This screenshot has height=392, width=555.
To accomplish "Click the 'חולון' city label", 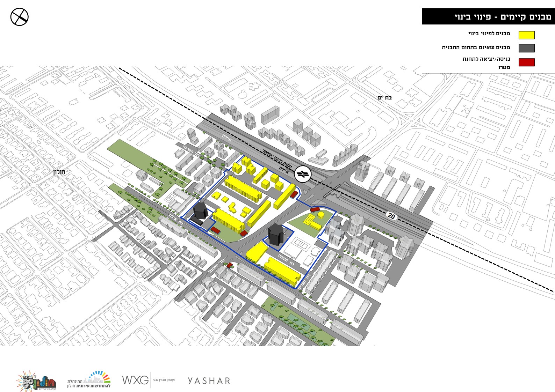I will [59, 172].
